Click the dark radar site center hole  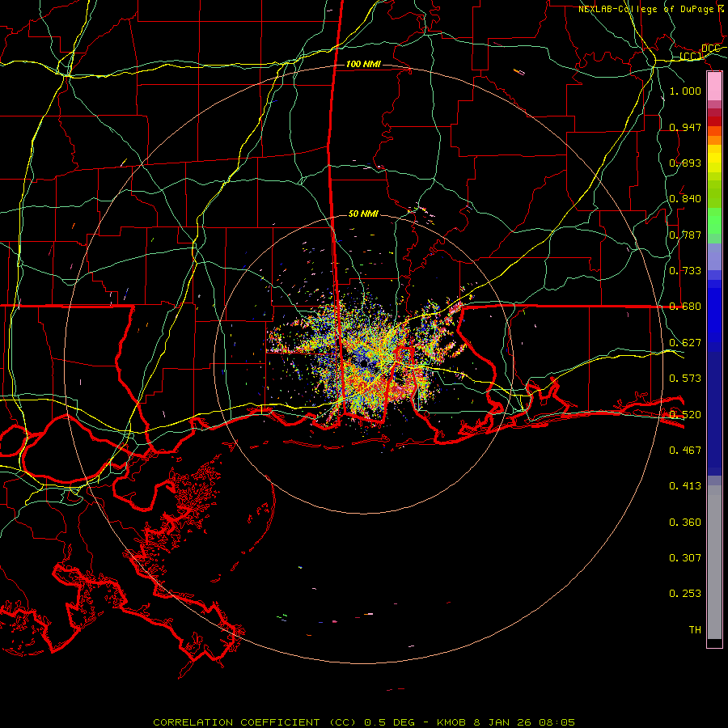(x=364, y=362)
